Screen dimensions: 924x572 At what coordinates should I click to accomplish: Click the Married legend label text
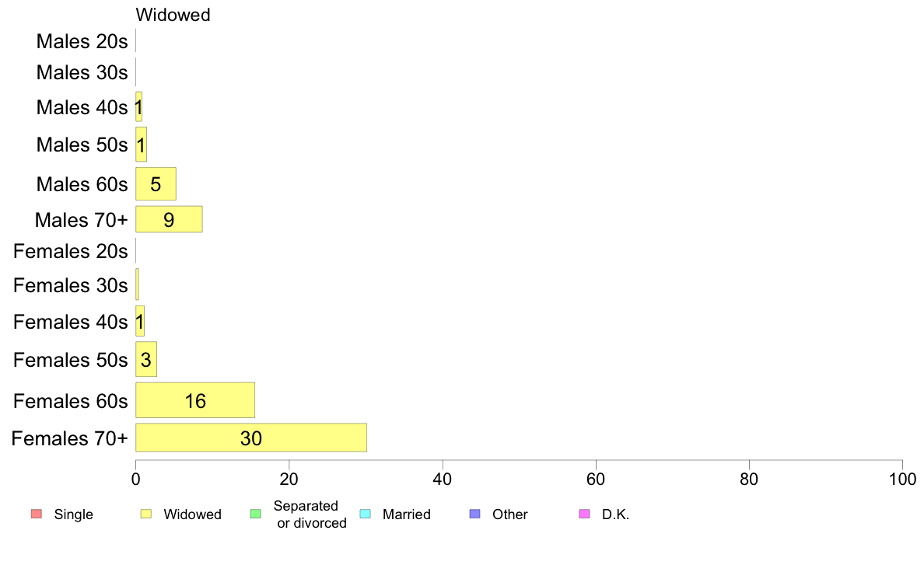(407, 514)
